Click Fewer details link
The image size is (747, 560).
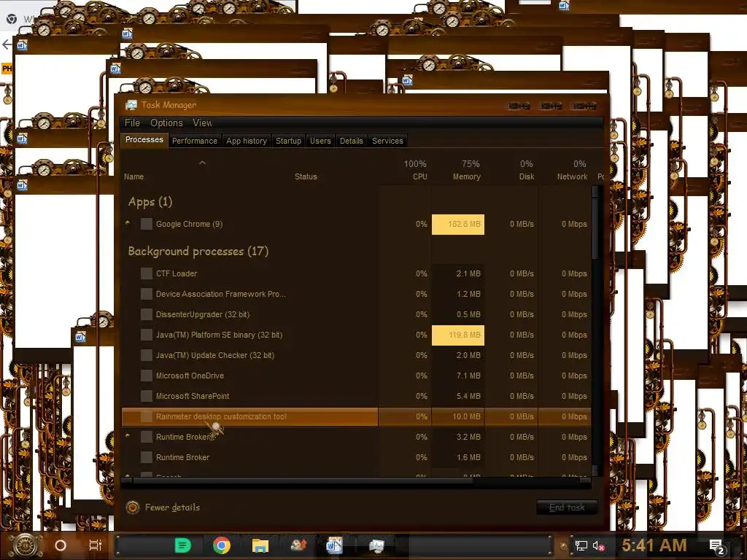[x=172, y=507]
